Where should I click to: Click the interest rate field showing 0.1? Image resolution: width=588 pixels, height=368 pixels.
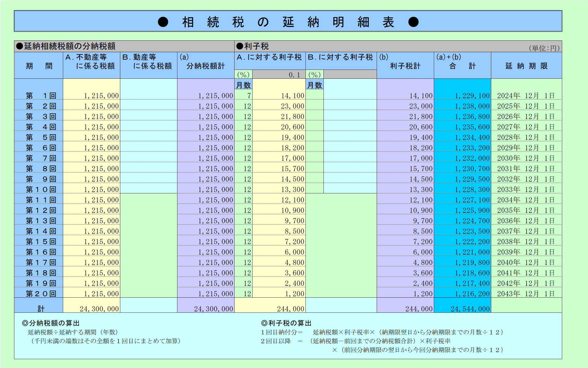point(279,75)
